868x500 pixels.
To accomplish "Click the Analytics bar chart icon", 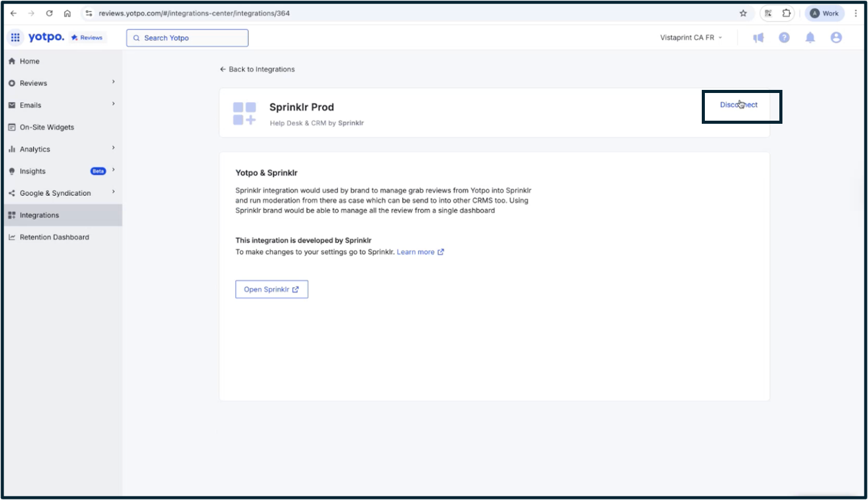I will 12,149.
